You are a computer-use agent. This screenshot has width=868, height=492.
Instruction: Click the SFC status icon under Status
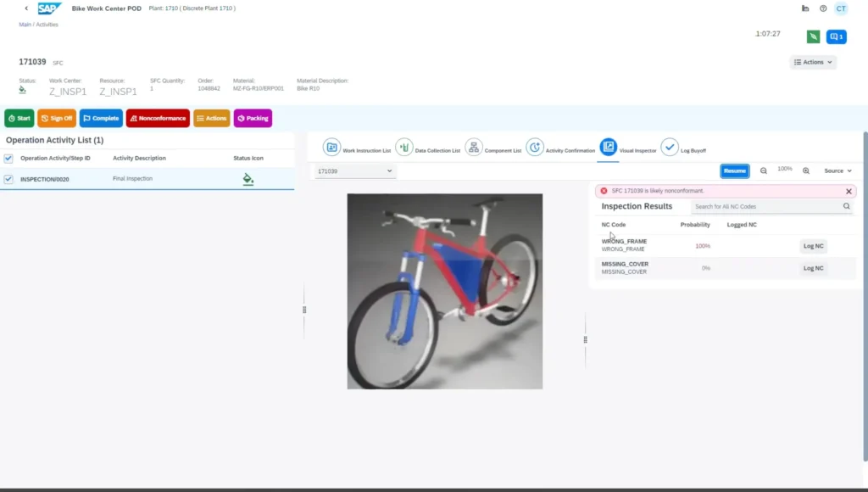click(x=22, y=90)
